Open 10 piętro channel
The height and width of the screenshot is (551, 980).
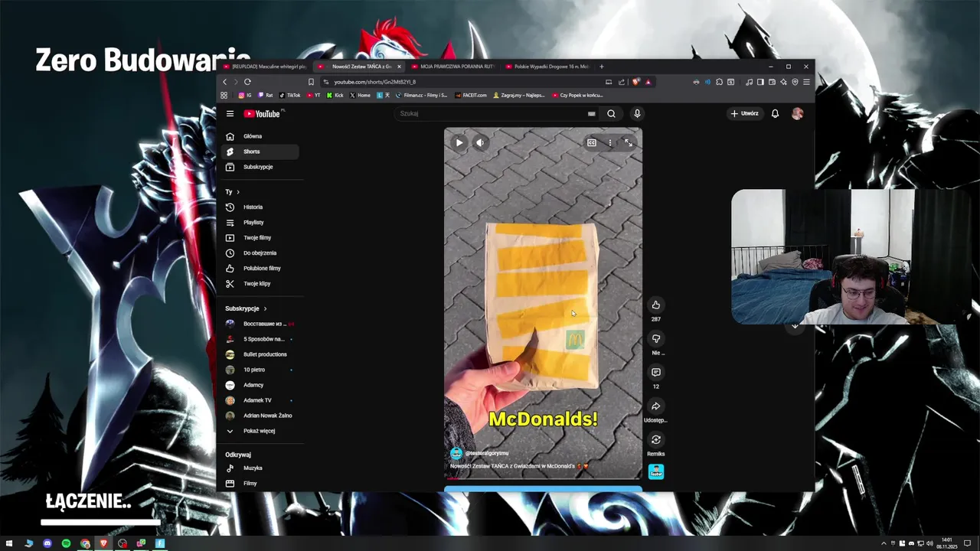pyautogui.click(x=260, y=370)
